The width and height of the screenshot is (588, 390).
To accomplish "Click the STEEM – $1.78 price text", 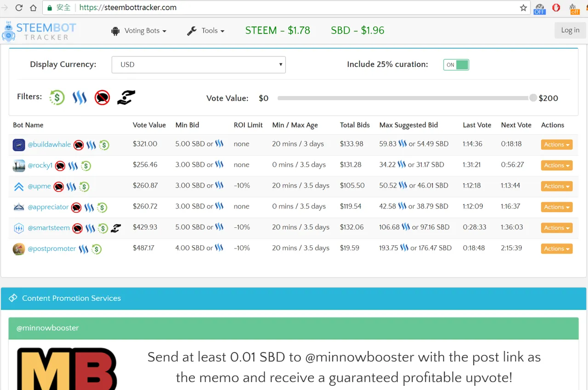I will click(277, 31).
